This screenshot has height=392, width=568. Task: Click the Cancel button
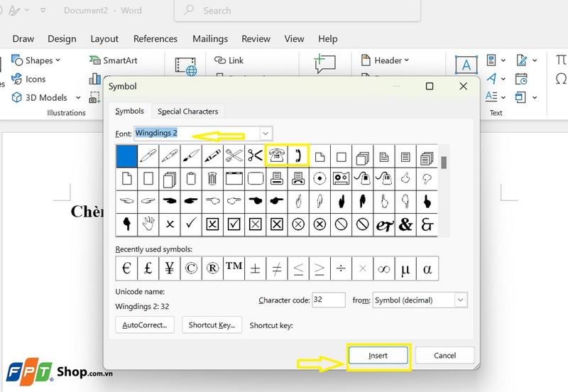tap(445, 355)
